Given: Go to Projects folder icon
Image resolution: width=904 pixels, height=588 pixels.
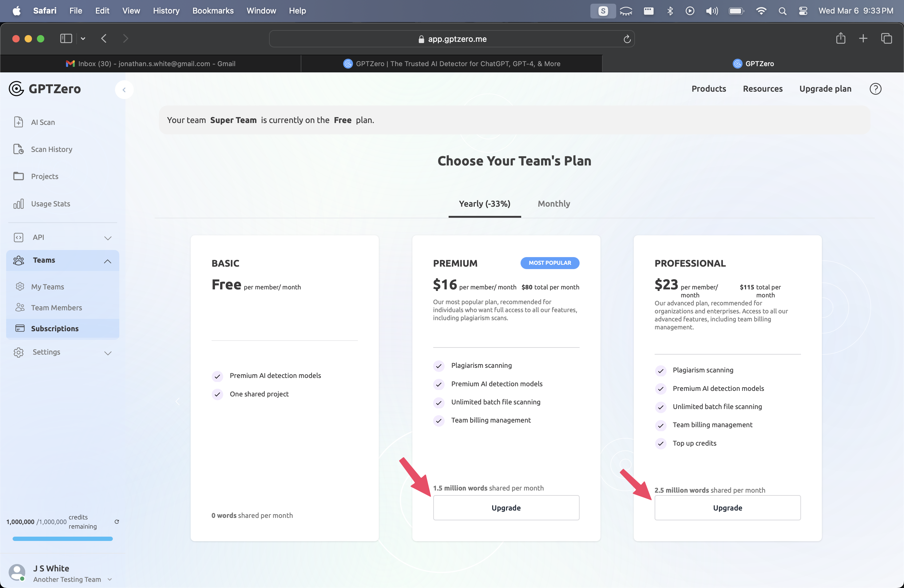Looking at the screenshot, I should pyautogui.click(x=18, y=176).
